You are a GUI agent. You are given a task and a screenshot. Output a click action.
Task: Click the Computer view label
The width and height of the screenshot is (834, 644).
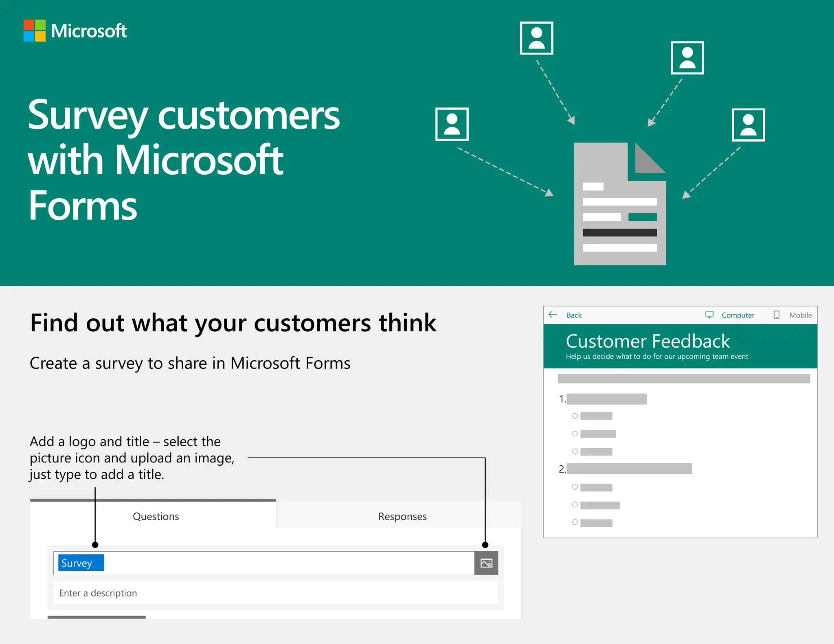point(737,315)
